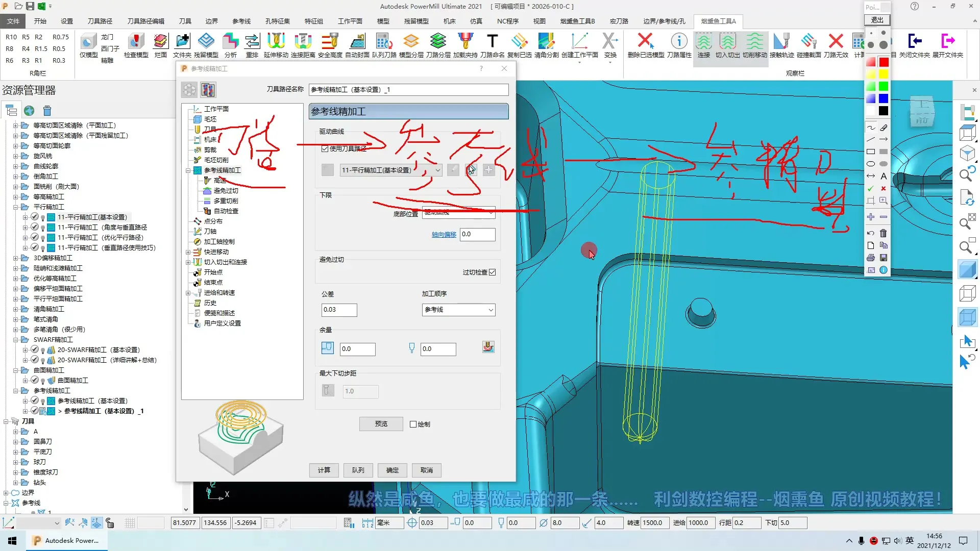The image size is (980, 551).
Task: Open the 加工顺序 参考线 dropdown
Action: point(458,310)
